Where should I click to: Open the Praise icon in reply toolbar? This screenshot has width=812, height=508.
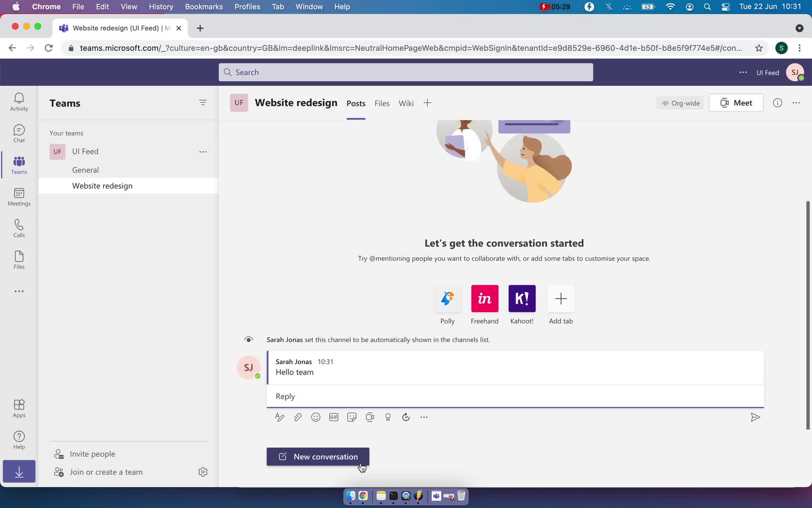388,417
